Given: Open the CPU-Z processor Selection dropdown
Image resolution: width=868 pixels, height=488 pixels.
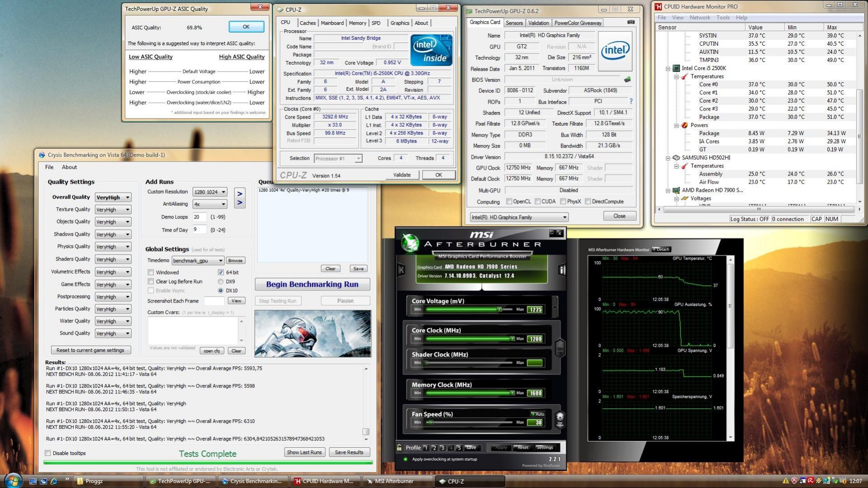Looking at the screenshot, I should [338, 159].
